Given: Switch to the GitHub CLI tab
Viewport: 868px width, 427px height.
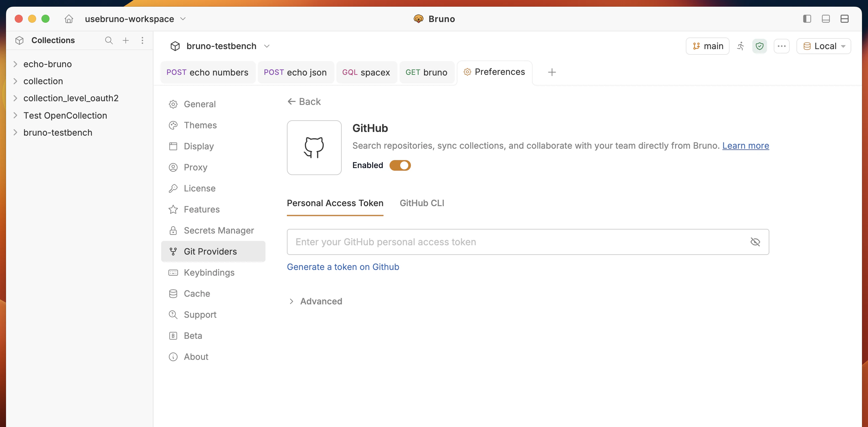Looking at the screenshot, I should pyautogui.click(x=422, y=203).
